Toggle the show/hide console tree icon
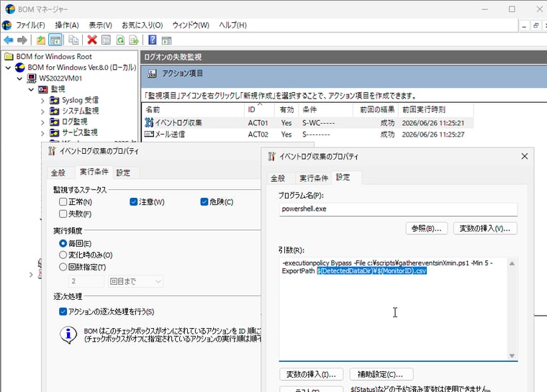Screen dimensions: 547x392 click(55, 40)
